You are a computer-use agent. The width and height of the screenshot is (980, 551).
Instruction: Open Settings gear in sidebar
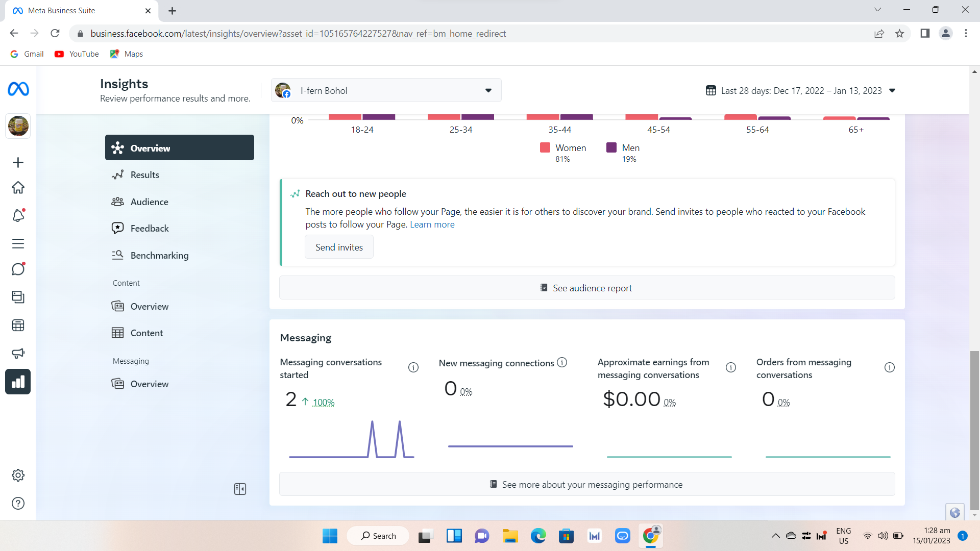point(18,475)
